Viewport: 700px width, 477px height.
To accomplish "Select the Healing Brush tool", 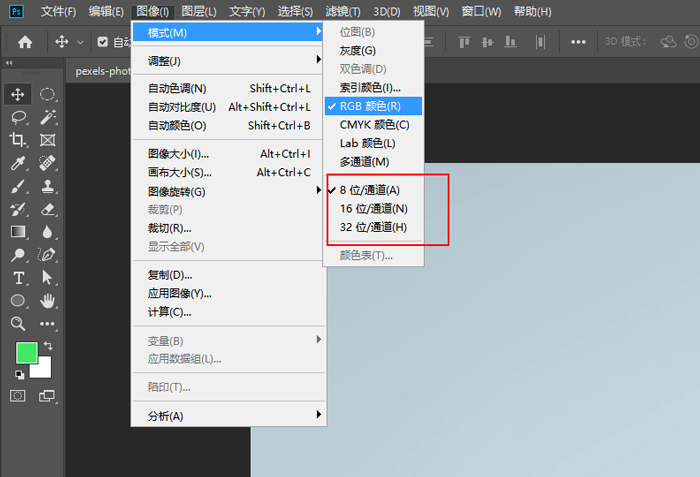I will (x=47, y=163).
